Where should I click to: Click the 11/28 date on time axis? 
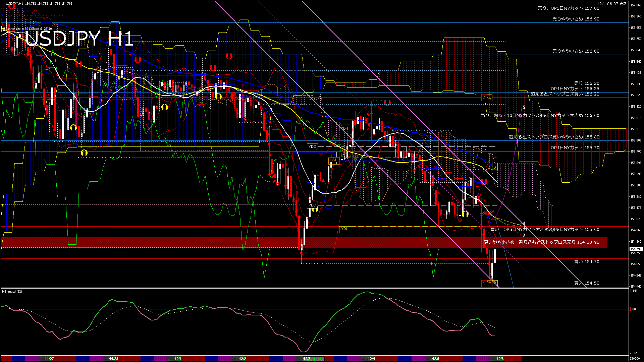coord(114,359)
